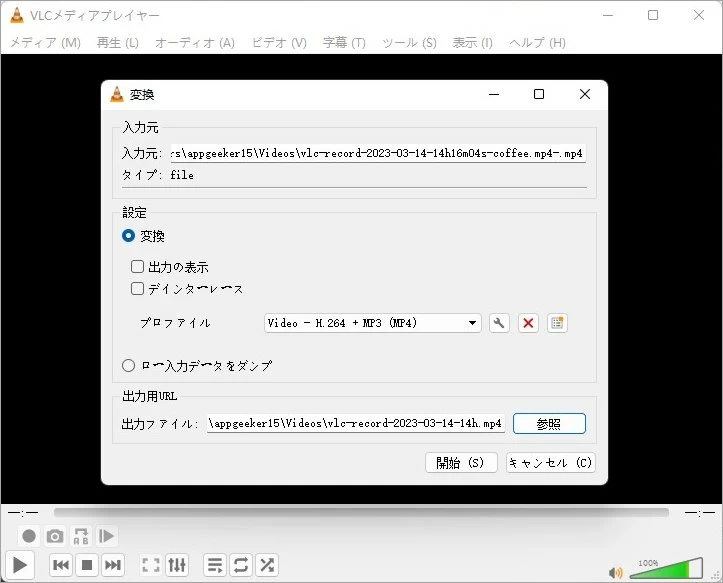723x583 pixels.
Task: Skip to next media in playlist
Action: click(113, 565)
